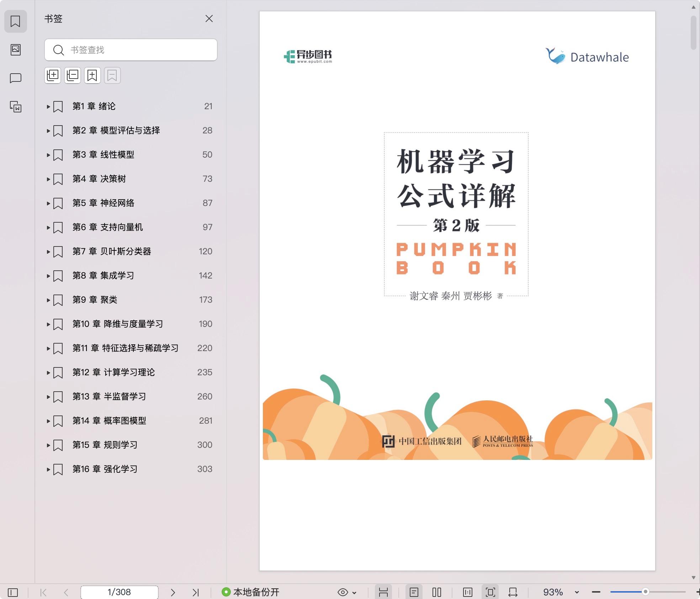
Task: Click the book title 机器学习公式详解
Action: (456, 178)
